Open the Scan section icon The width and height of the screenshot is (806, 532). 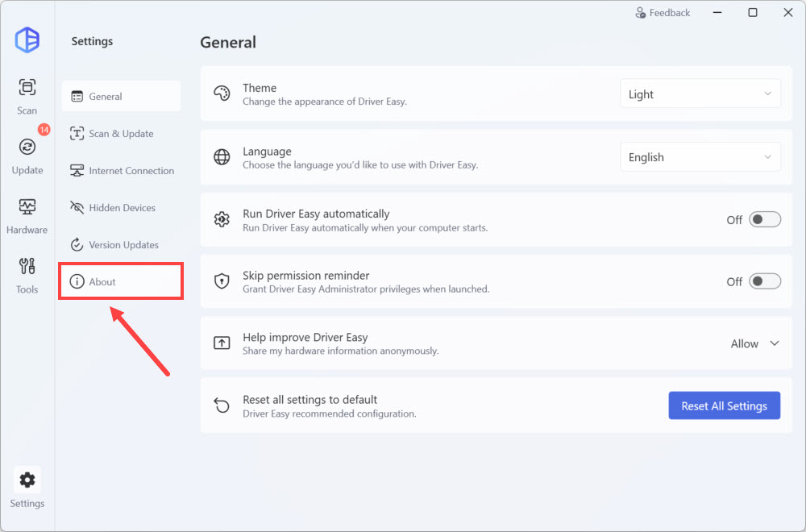27,88
